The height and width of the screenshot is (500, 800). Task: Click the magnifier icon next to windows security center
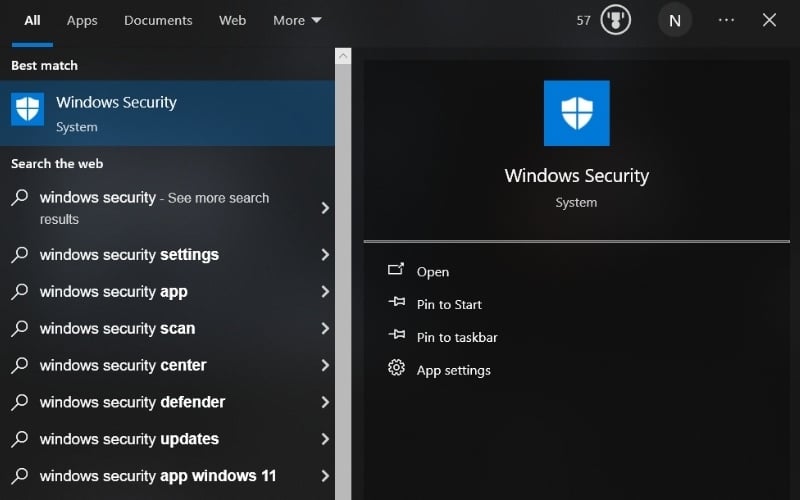point(19,365)
